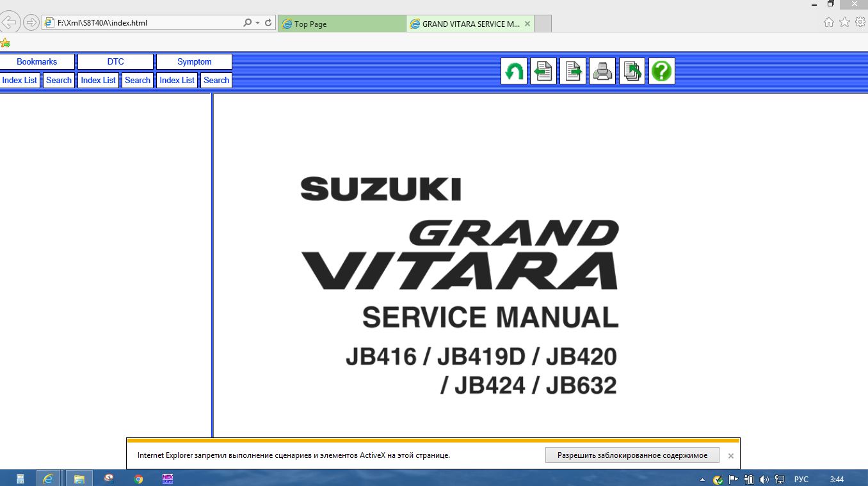Open help with the green question mark
868x486 pixels.
click(x=661, y=71)
